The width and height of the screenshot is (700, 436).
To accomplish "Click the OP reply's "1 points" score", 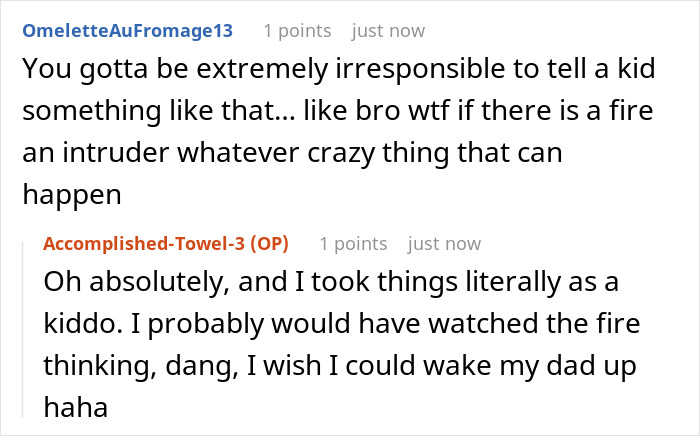I will click(x=353, y=243).
